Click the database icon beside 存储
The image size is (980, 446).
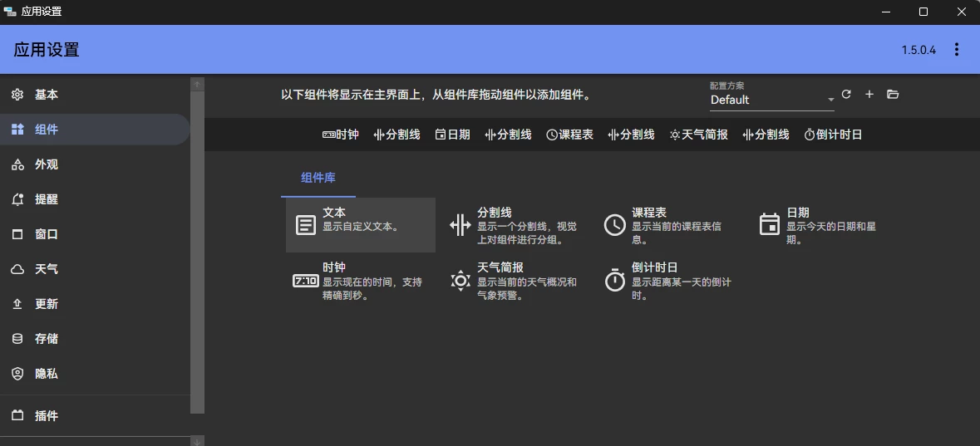[17, 339]
